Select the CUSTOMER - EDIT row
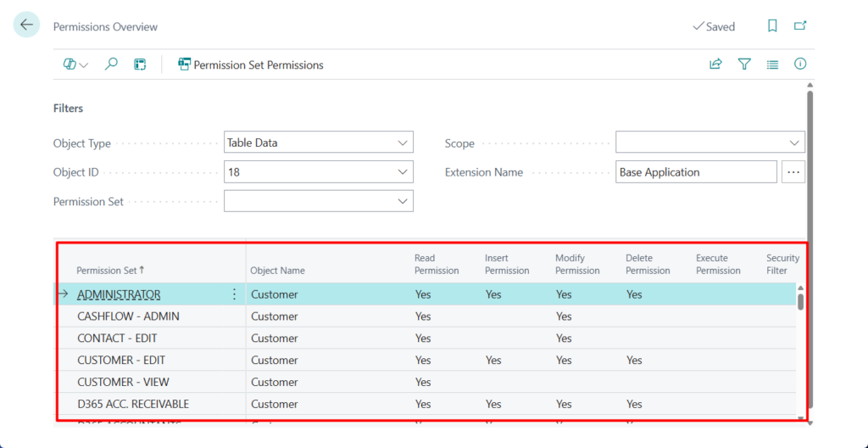Screen dimensions: 868x448 [x=121, y=361]
